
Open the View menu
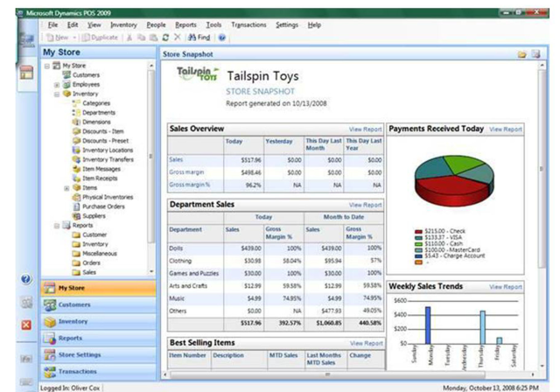click(x=94, y=25)
